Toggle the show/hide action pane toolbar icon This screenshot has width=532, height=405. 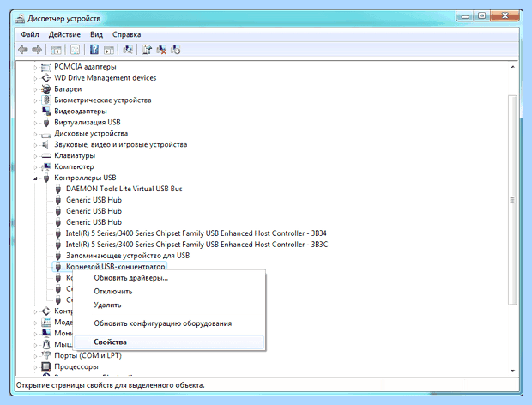(x=109, y=51)
